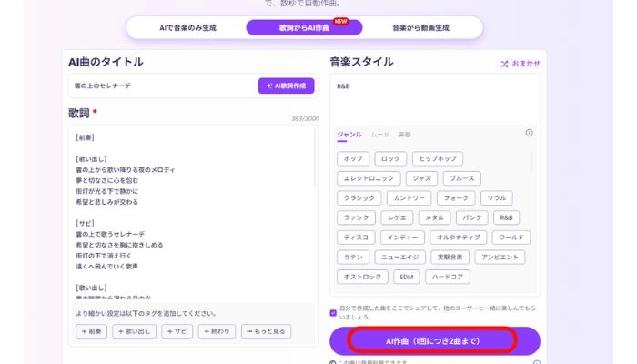Click the AI作曲（1回につき2曲まで）button
This screenshot has height=364, width=637.
tap(435, 341)
